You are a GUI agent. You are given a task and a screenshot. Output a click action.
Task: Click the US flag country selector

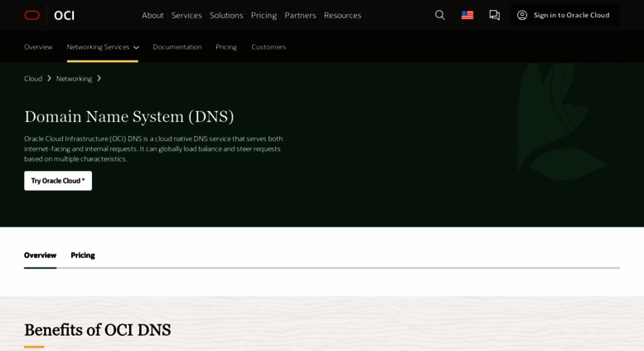click(x=467, y=15)
